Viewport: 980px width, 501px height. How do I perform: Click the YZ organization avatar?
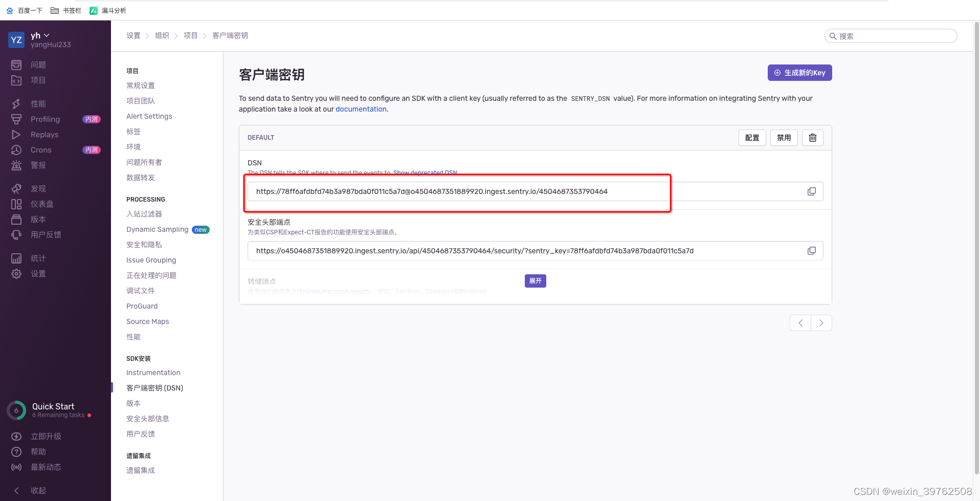16,40
